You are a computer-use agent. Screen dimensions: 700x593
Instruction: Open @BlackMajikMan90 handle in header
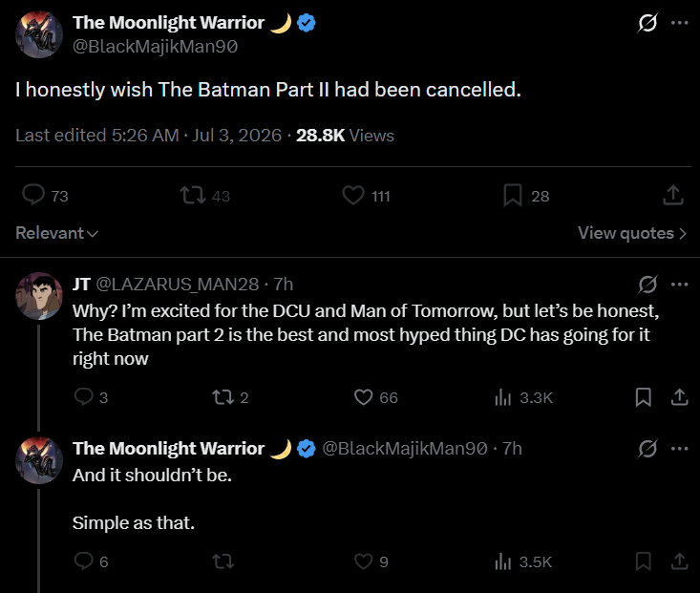coord(156,47)
